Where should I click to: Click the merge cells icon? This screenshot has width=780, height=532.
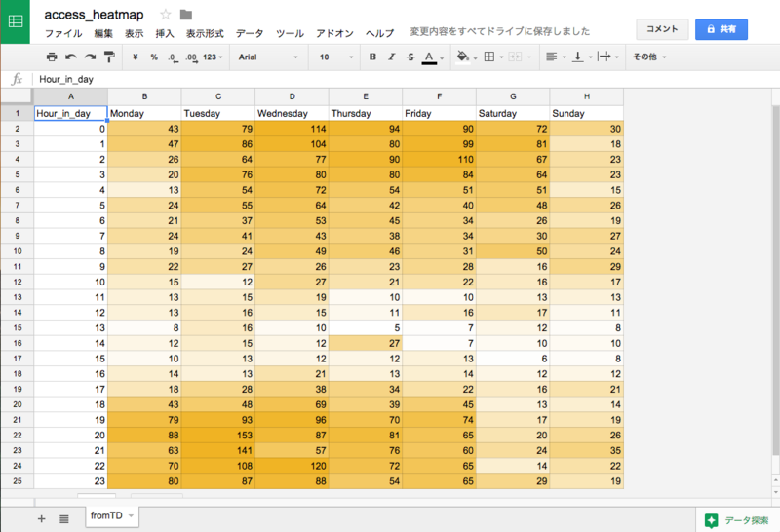[x=516, y=57]
